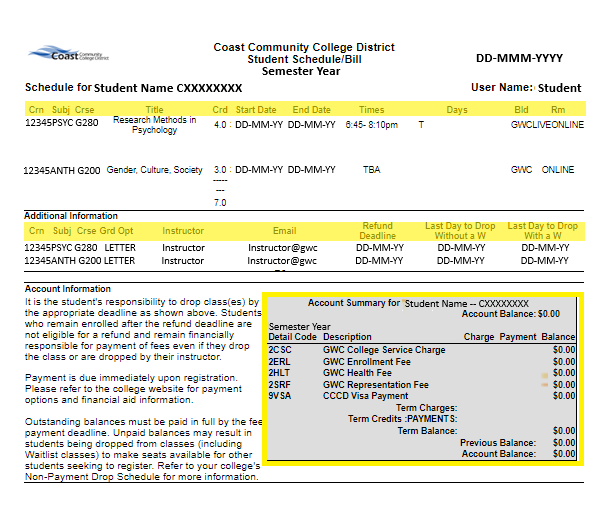This screenshot has height=514, width=610.
Task: Select 'Schedule for' student name text
Action: 133,88
